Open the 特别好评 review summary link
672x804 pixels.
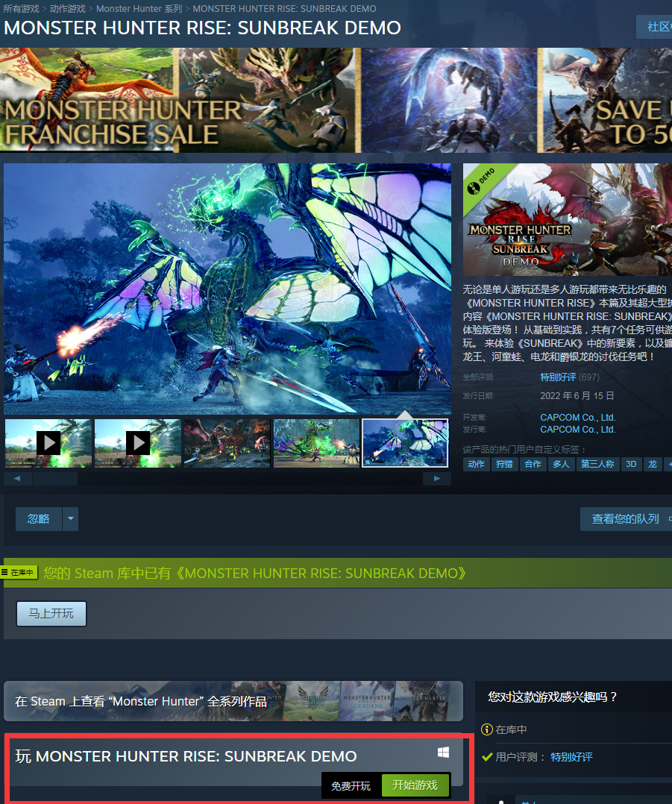pyautogui.click(x=558, y=377)
